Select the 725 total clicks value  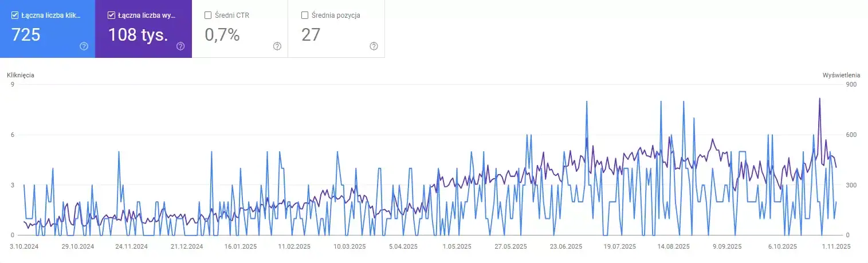click(26, 35)
